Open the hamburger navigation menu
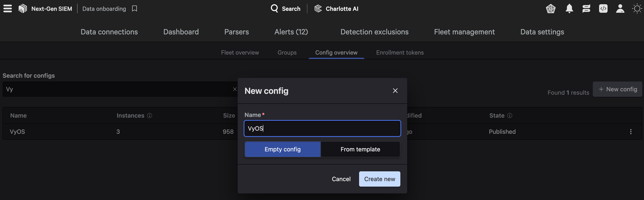Screen dimensions: 644x200 pyautogui.click(x=7, y=8)
